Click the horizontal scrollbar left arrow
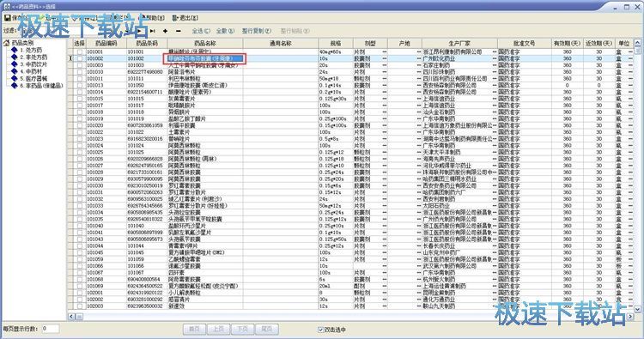The width and height of the screenshot is (644, 339). tap(71, 317)
